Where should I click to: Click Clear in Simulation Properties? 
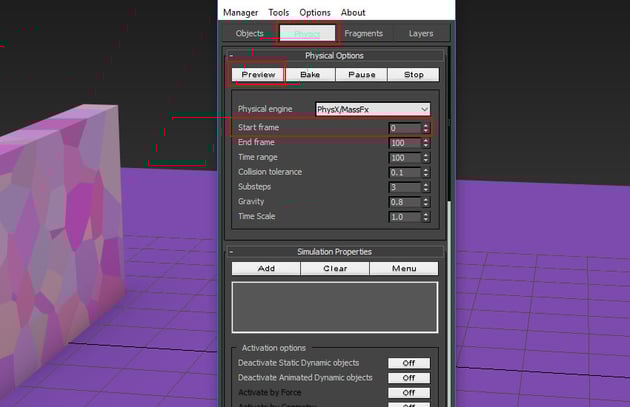click(335, 268)
